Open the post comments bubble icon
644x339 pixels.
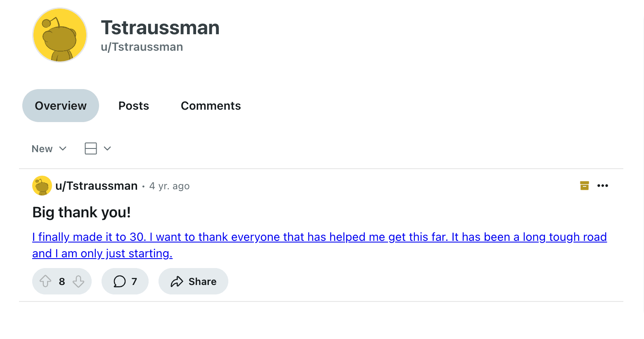[120, 281]
